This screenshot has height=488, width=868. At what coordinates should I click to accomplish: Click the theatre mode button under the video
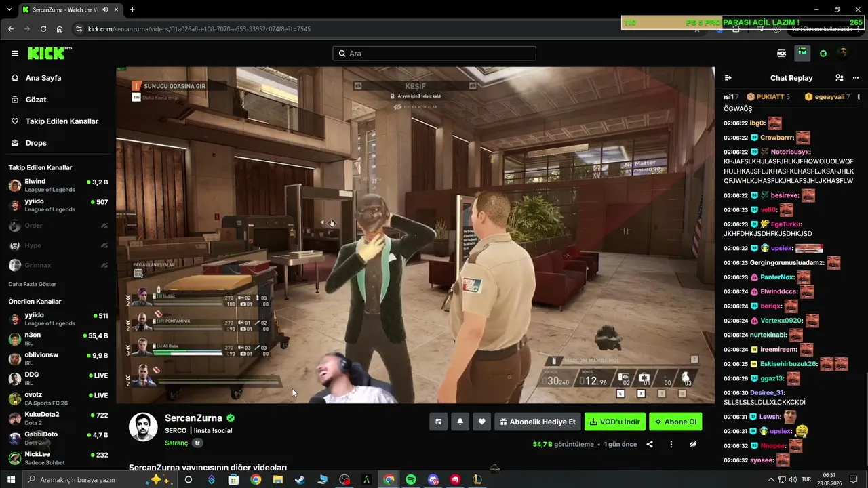[x=438, y=422]
